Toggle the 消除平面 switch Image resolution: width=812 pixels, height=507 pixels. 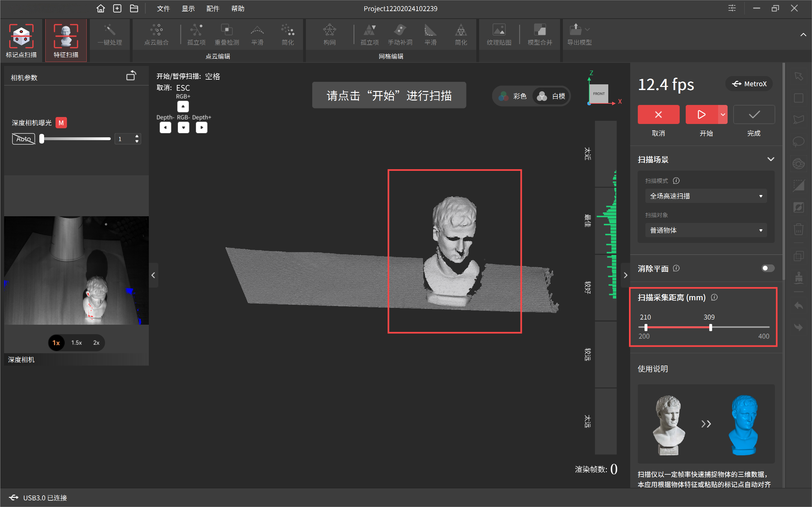(x=768, y=268)
